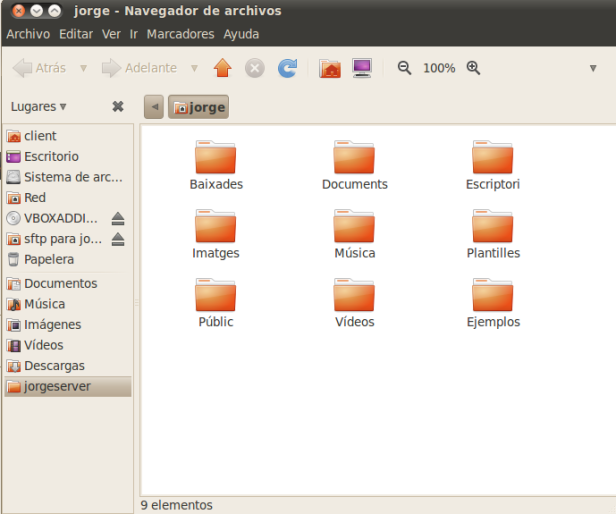Select Red in the sidebar
This screenshot has height=514, width=616.
click(x=68, y=197)
